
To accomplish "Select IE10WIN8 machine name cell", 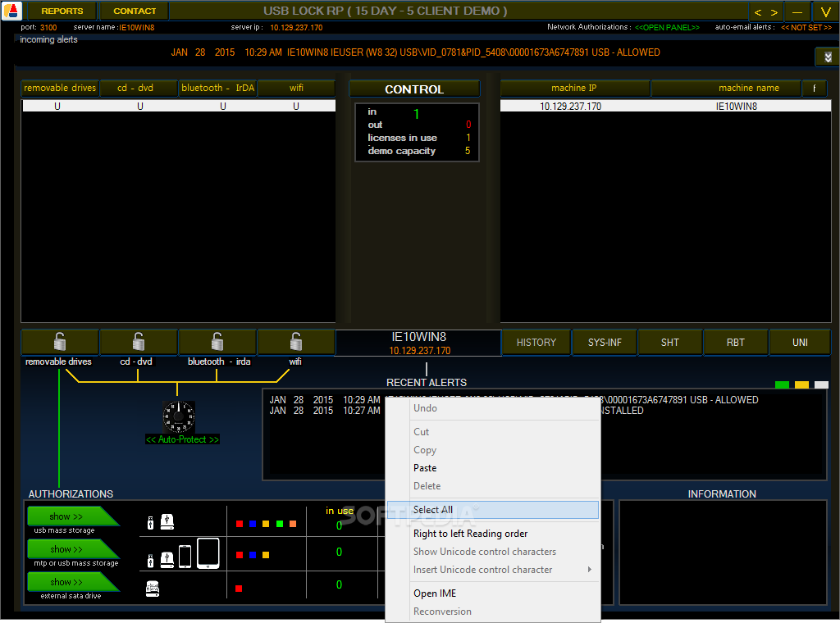I will pyautogui.click(x=737, y=107).
